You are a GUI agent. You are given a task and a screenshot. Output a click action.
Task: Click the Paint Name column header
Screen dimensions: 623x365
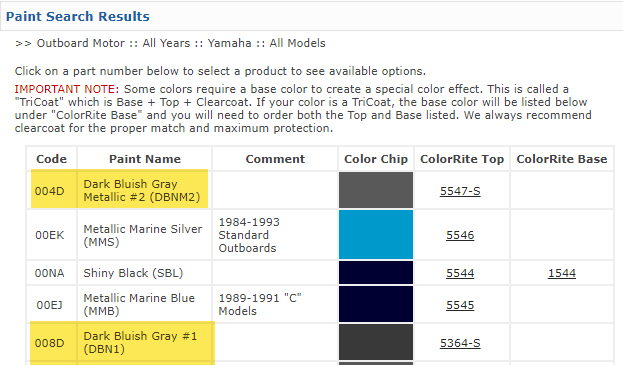click(x=145, y=159)
